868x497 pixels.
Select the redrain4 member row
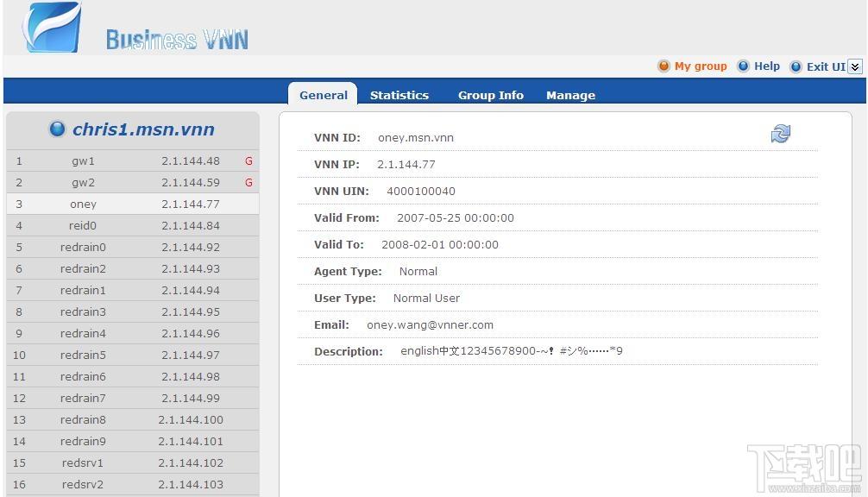pyautogui.click(x=133, y=334)
